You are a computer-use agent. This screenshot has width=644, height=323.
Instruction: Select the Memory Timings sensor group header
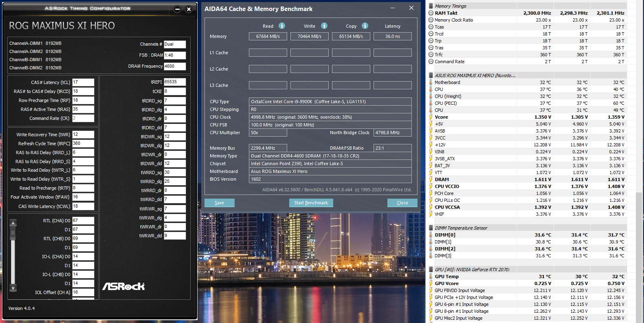pos(450,6)
